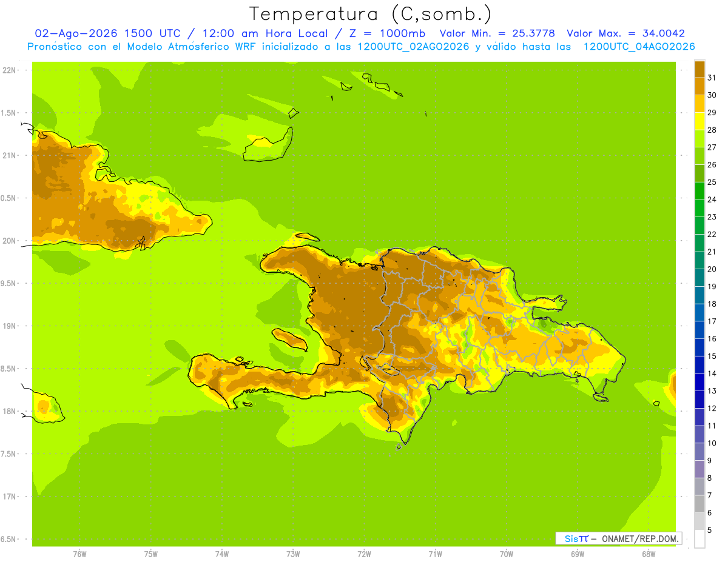Click the "8" colorbar scale label
This screenshot has height=562, width=728.
(x=710, y=478)
